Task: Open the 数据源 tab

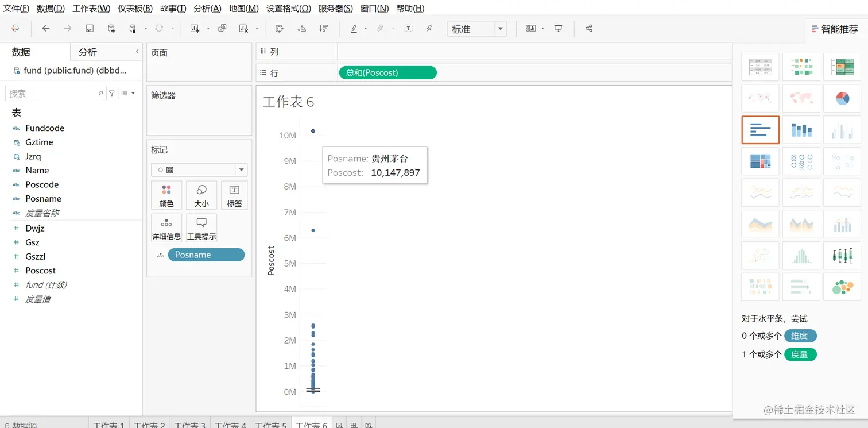Action: pos(20,425)
